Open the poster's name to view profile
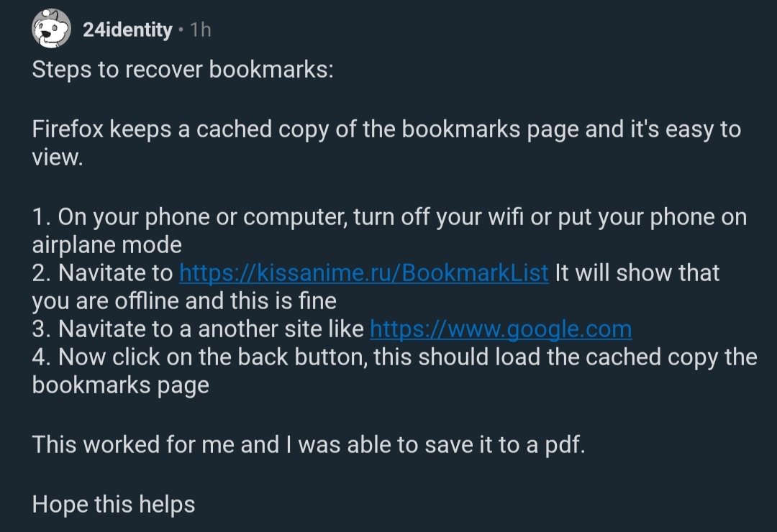This screenshot has width=777, height=532. [x=126, y=30]
